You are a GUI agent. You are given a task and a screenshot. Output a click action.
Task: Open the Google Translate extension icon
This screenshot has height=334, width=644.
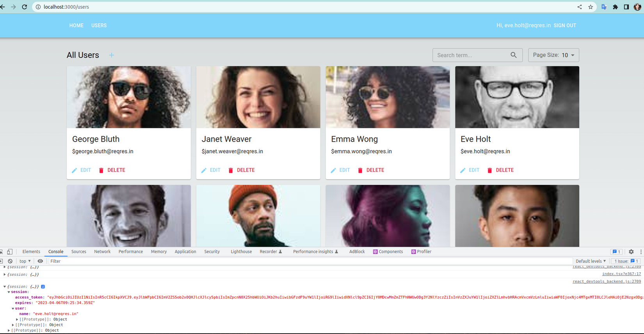[x=604, y=7]
